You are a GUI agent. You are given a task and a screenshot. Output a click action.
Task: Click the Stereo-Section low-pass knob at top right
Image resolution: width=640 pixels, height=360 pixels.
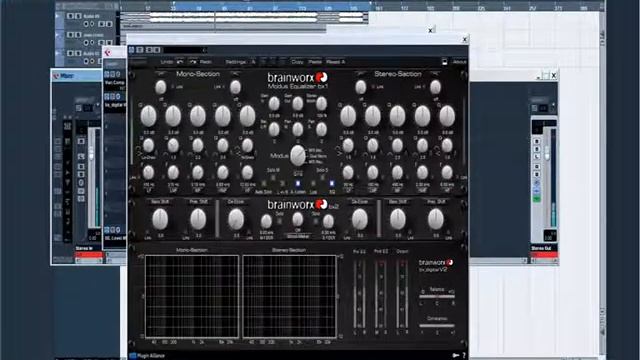(435, 87)
